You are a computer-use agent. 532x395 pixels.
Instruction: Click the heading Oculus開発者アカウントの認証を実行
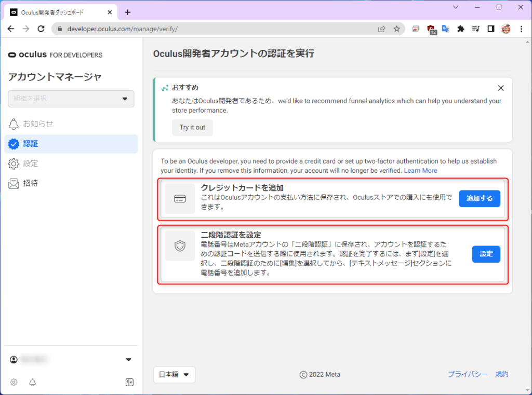pos(233,53)
